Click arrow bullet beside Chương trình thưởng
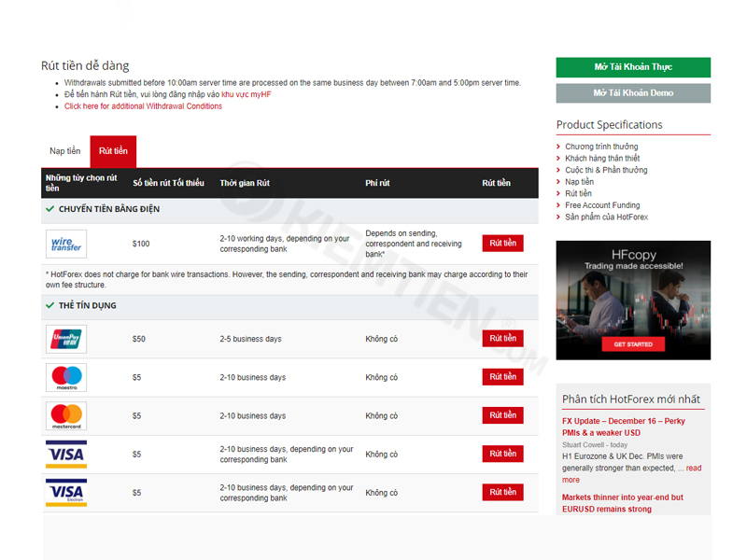 pos(558,147)
